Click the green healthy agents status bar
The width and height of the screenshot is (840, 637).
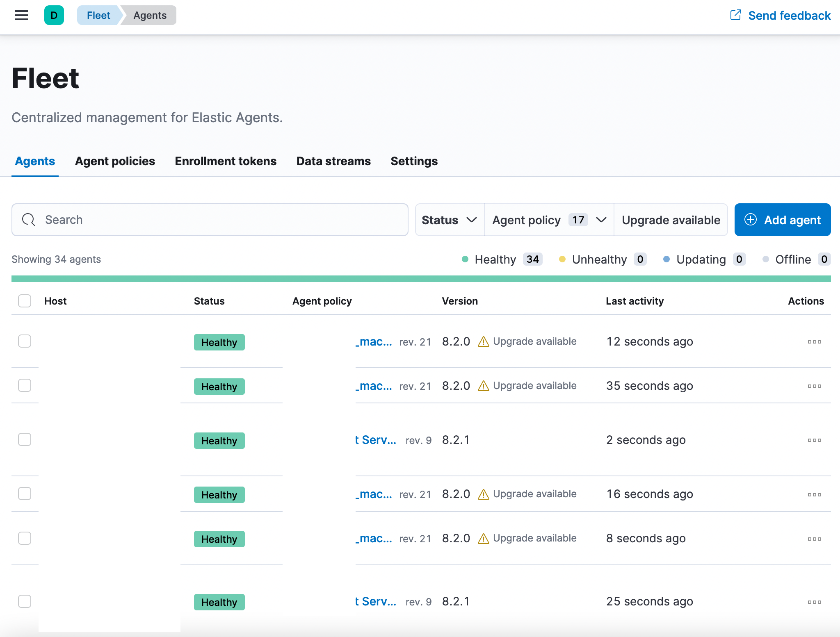421,279
